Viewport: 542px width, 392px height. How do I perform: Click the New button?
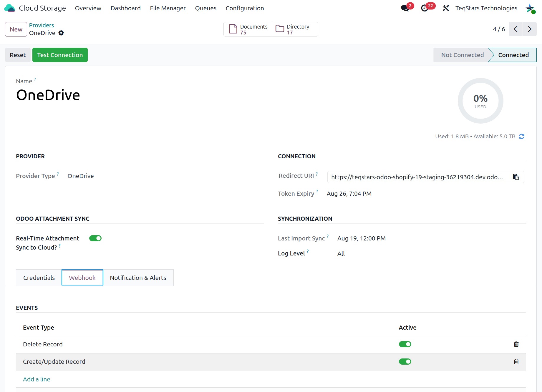16,29
